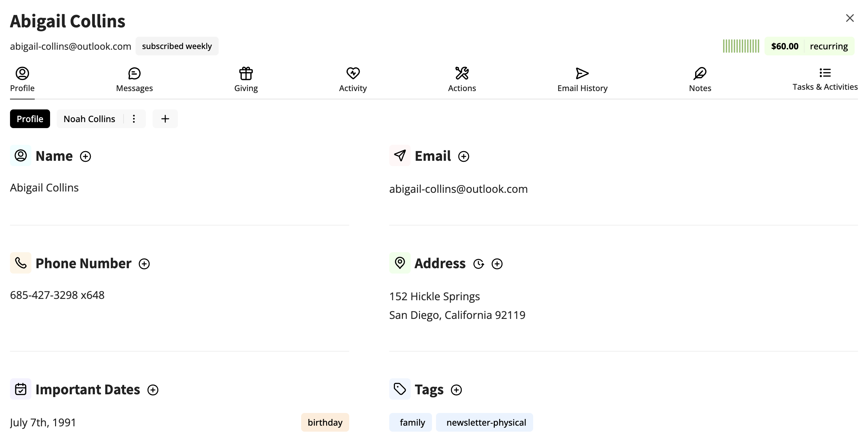Open the Email History tab
The width and height of the screenshot is (868, 441).
click(x=582, y=79)
